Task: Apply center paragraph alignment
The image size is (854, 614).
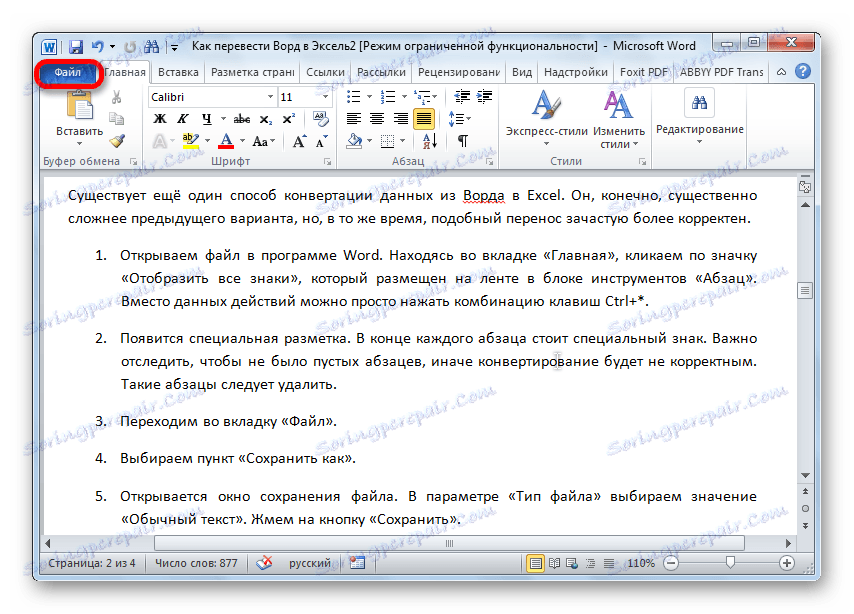Action: [x=378, y=117]
